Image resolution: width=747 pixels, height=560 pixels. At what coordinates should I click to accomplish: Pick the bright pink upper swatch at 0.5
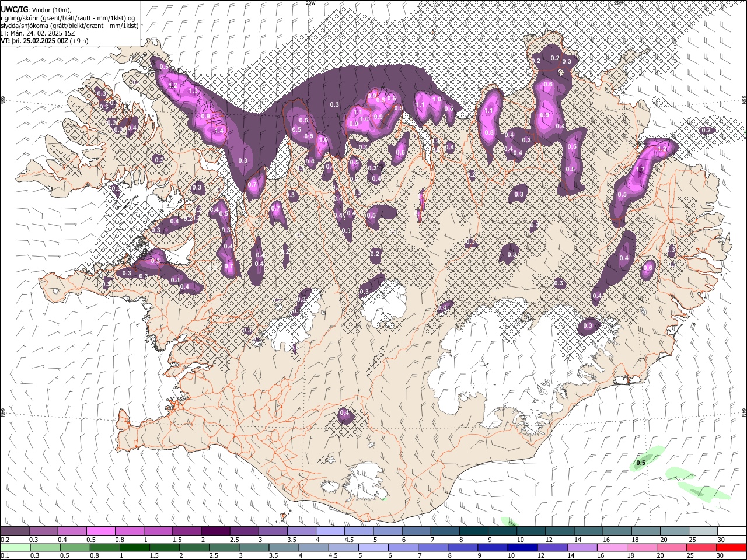100,531
